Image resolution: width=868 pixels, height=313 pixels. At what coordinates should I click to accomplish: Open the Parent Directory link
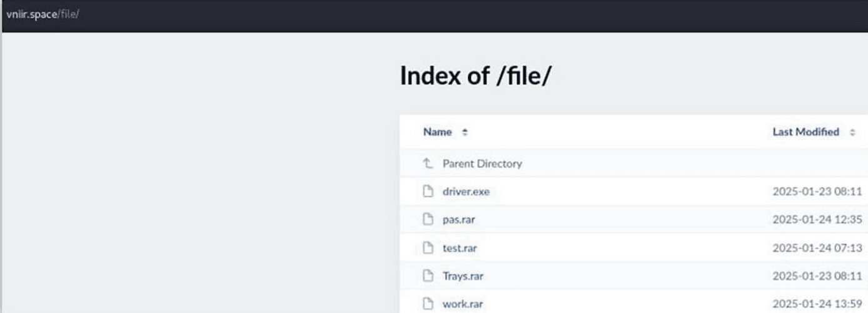[482, 163]
